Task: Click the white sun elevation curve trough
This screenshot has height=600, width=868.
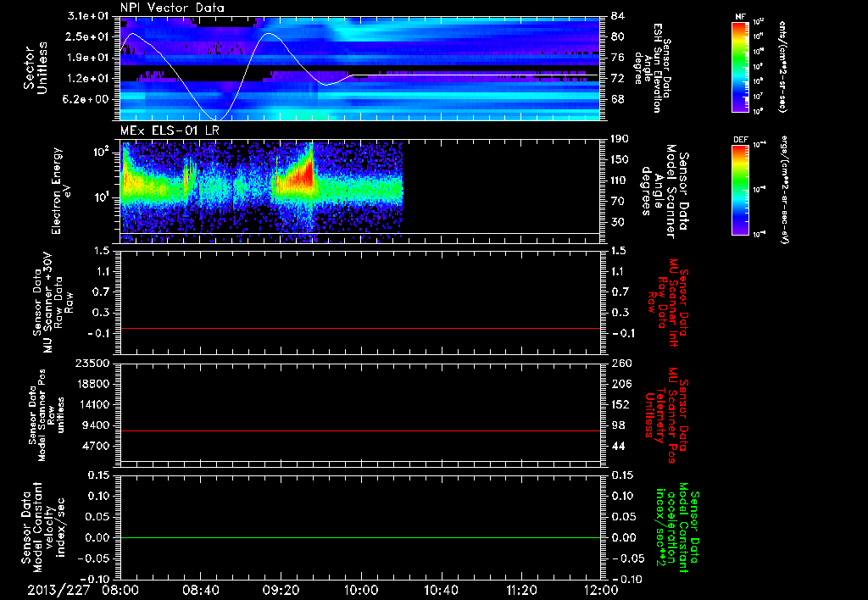Action: pos(217,119)
